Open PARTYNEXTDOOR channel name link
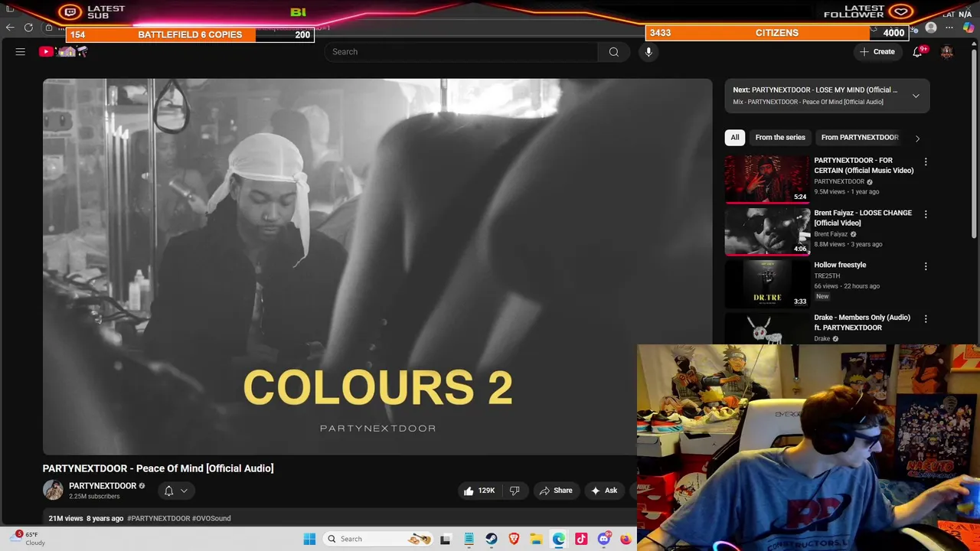 click(103, 486)
